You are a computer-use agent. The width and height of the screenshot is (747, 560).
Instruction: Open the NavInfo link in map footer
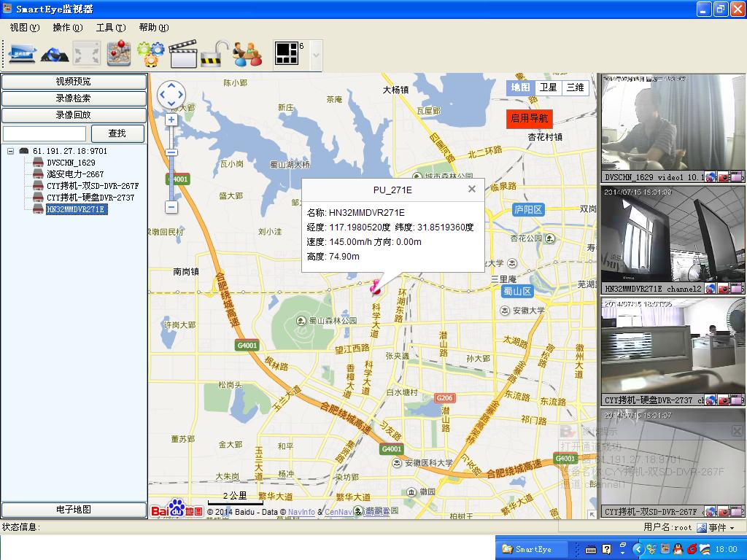[301, 513]
